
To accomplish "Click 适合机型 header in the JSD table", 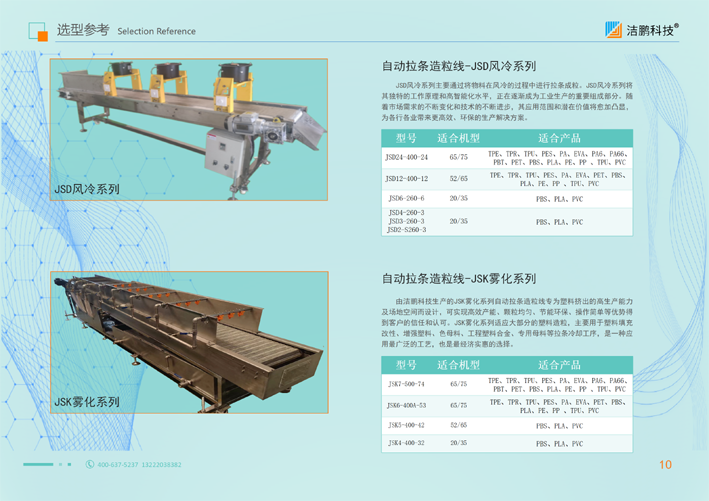I will 458,138.
